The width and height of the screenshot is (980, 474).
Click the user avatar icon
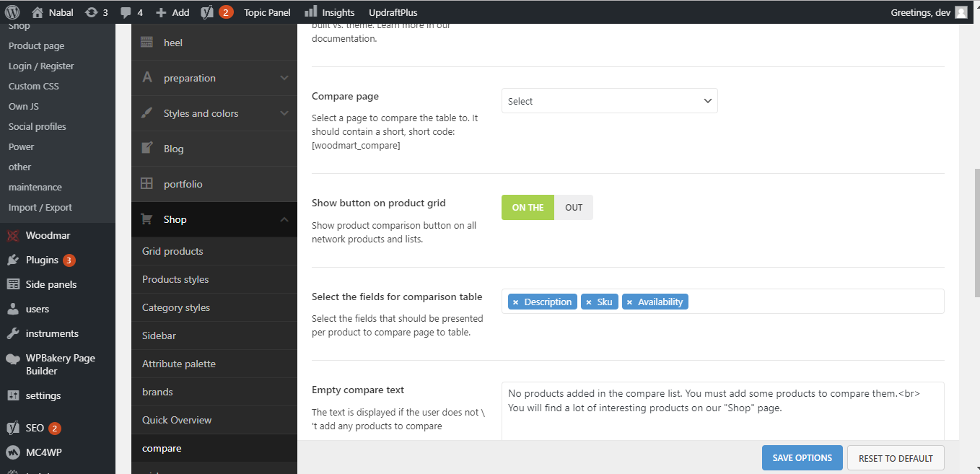point(961,12)
